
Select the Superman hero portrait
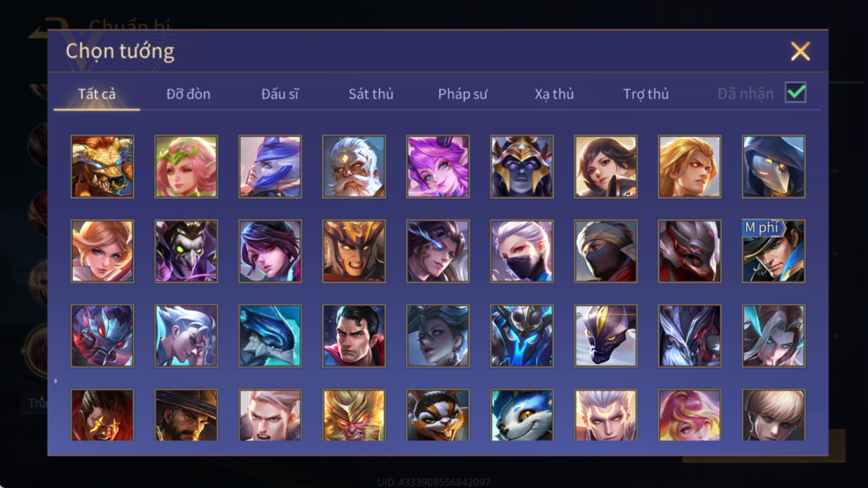(354, 336)
